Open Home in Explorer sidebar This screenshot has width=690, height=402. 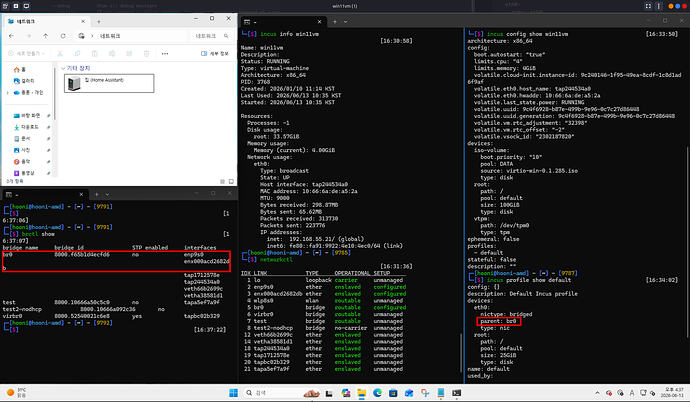pyautogui.click(x=20, y=69)
